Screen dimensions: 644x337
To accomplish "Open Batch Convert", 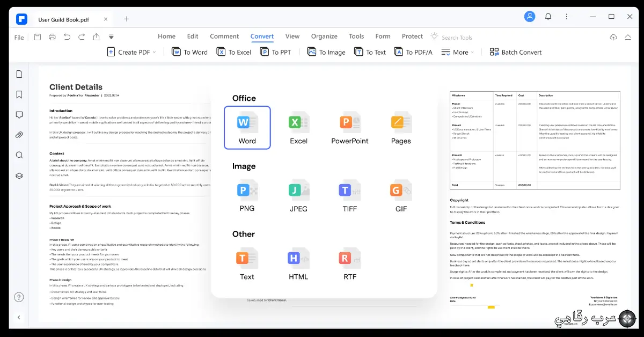I will pyautogui.click(x=516, y=52).
